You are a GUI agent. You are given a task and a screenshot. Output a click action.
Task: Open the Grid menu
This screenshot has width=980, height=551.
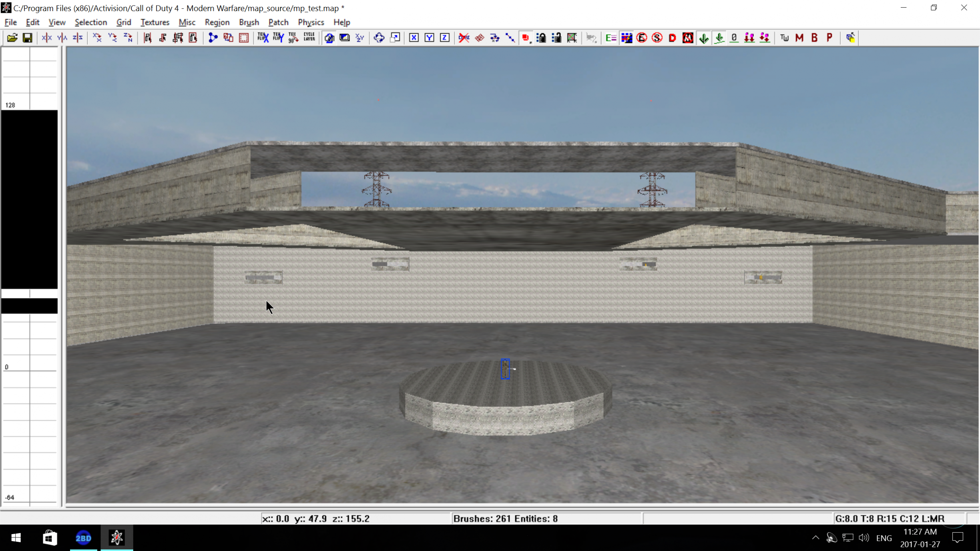[x=124, y=22]
